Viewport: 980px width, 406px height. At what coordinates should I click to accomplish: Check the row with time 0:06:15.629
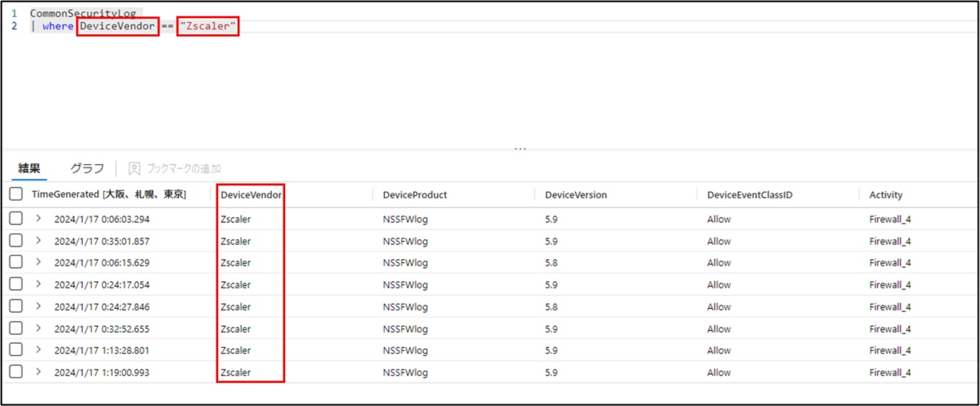click(16, 262)
